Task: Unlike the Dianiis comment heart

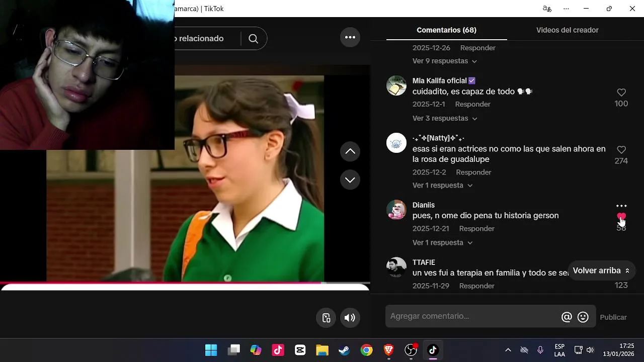Action: 621,217
